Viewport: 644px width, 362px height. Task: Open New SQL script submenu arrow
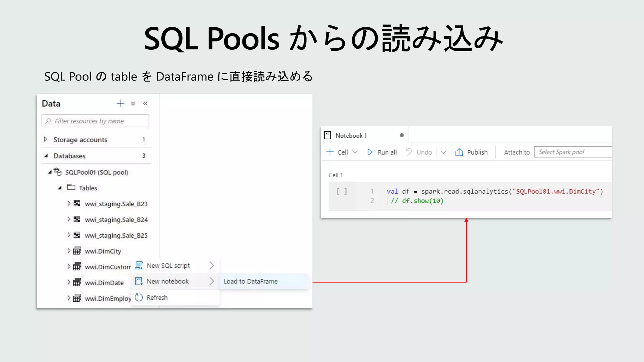(x=212, y=266)
